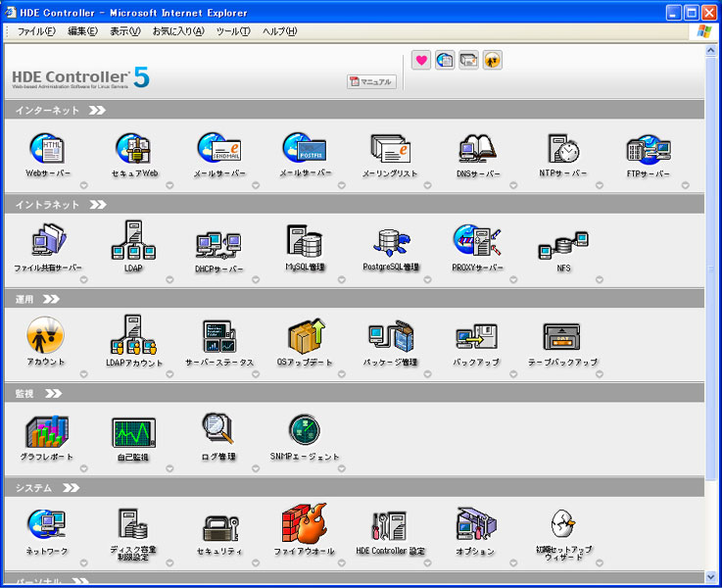Viewport: 722px width, 588px height.
Task: Open the PROXYサーバー icon
Action: tap(477, 240)
